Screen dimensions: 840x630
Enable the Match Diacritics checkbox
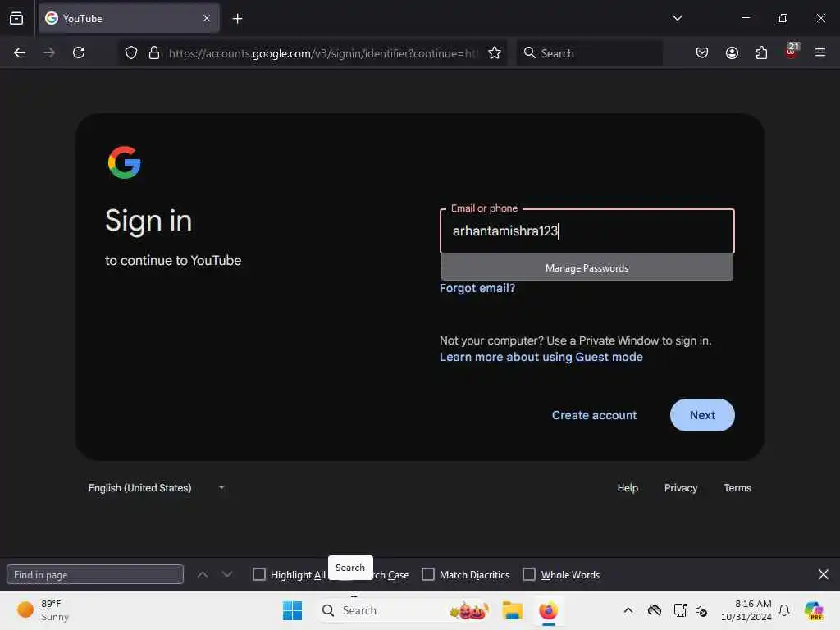coord(428,574)
